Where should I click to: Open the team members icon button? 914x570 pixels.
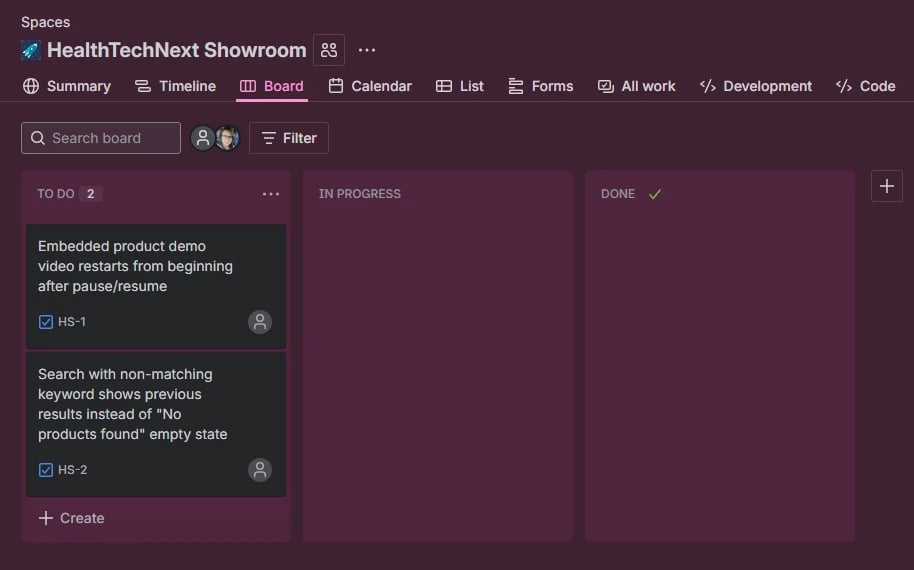coord(329,50)
